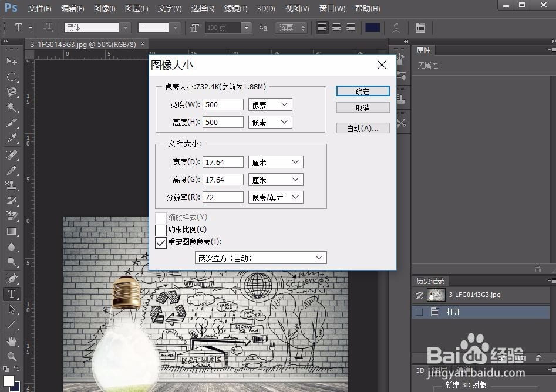Open the font family dropdown showing 黑体
The image size is (556, 392).
(x=125, y=27)
